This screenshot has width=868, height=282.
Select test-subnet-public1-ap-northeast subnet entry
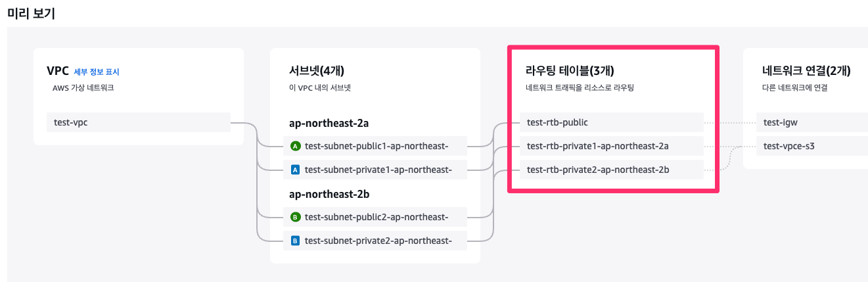click(x=375, y=146)
